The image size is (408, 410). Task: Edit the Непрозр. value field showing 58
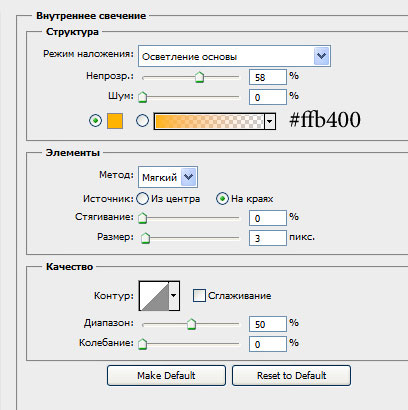coord(268,77)
